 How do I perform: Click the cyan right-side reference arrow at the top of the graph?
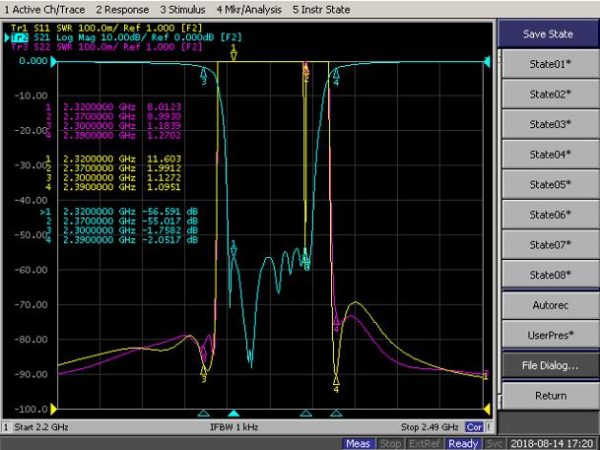coord(487,61)
